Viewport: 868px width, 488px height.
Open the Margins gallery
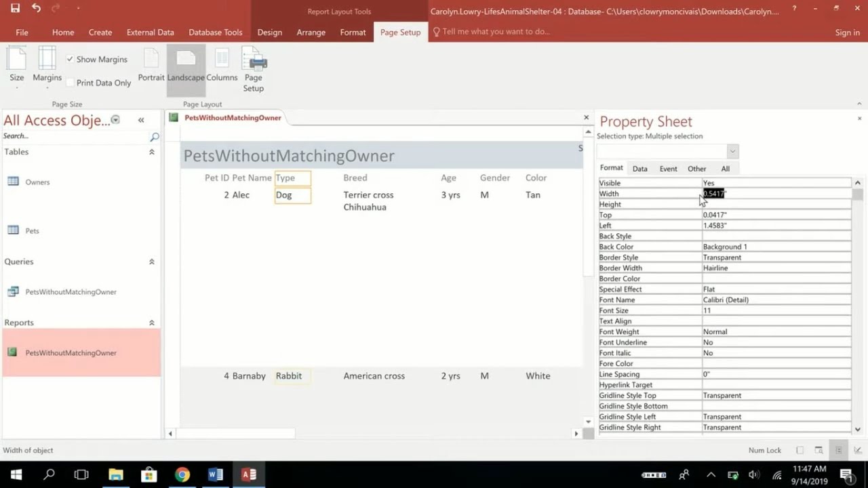point(47,68)
